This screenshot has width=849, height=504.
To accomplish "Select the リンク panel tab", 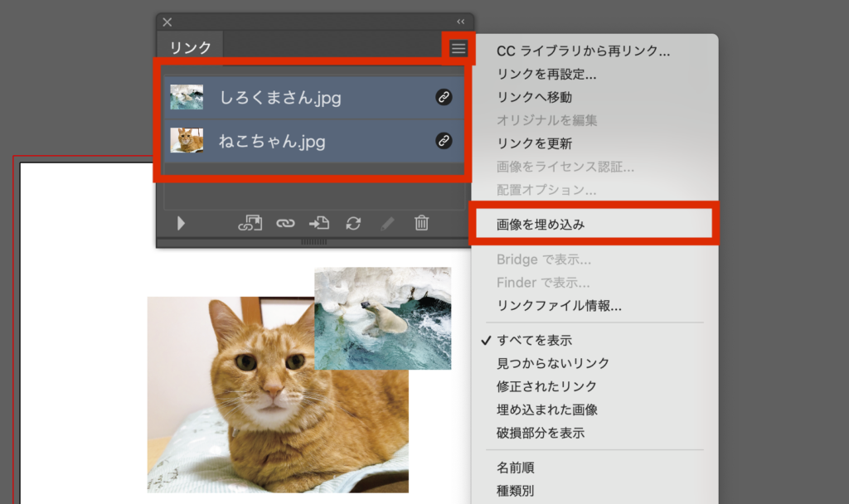I will [x=190, y=47].
